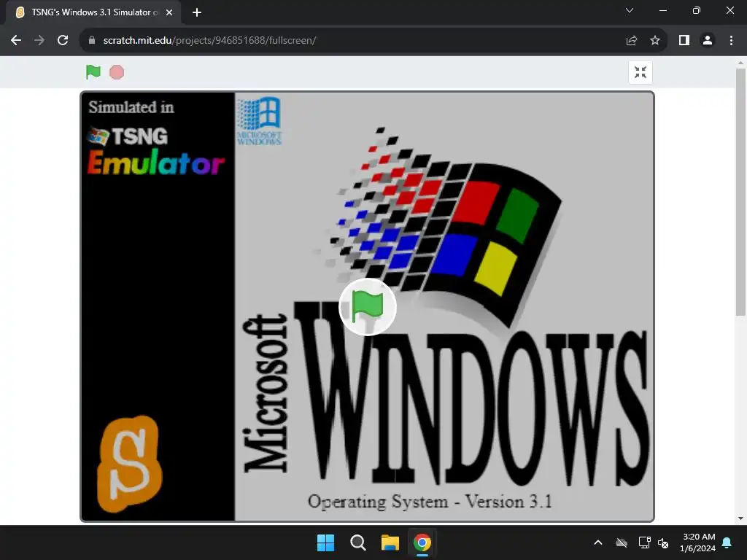Start the project with the large center flag
Screen dimensions: 747x560
[368, 307]
